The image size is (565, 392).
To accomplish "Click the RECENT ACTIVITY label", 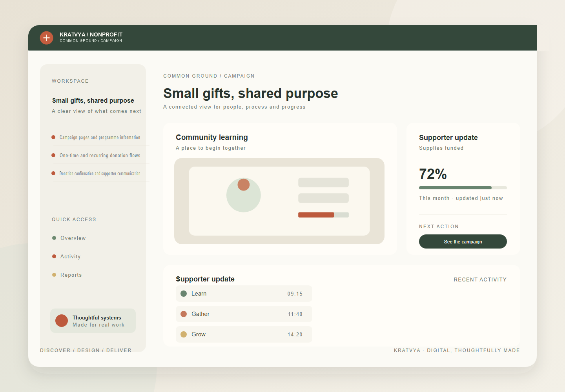I will (x=480, y=279).
